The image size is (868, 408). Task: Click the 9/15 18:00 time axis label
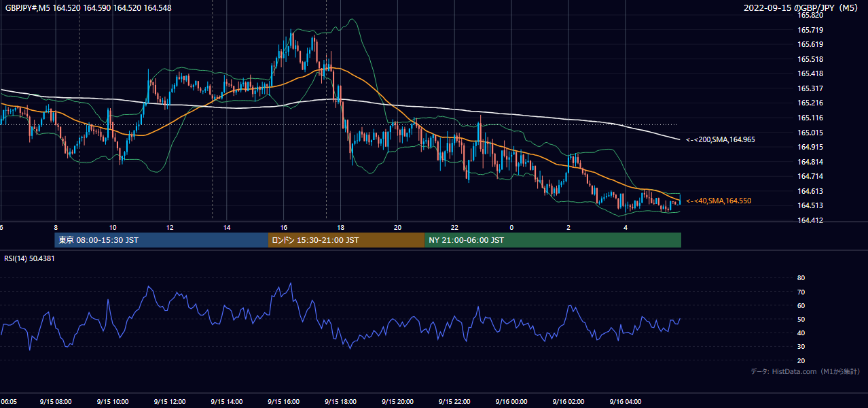pyautogui.click(x=341, y=401)
